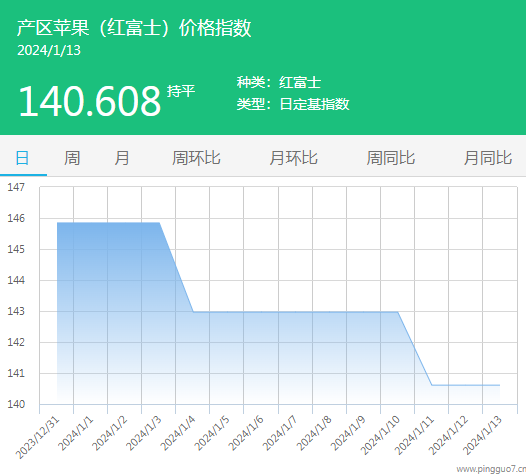Switch to the 月 monthly tab
Image resolution: width=526 pixels, height=476 pixels.
click(x=122, y=158)
